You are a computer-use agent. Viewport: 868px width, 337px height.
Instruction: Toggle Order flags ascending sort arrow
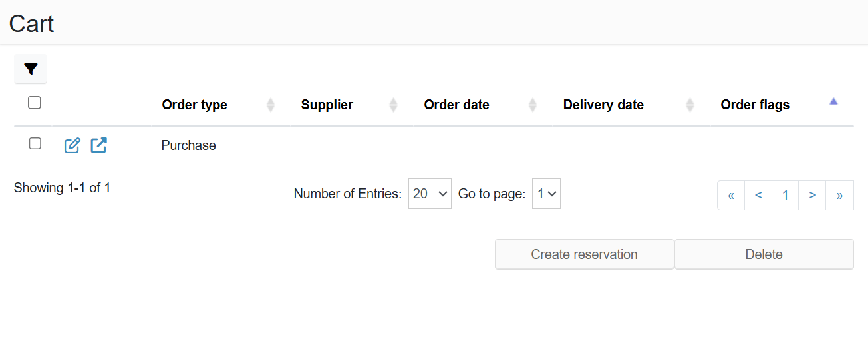tap(833, 102)
